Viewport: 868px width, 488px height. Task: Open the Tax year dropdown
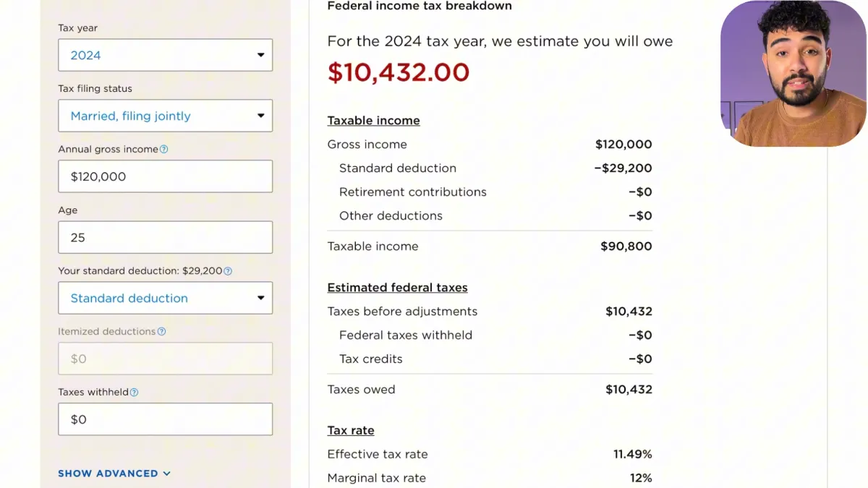click(165, 55)
